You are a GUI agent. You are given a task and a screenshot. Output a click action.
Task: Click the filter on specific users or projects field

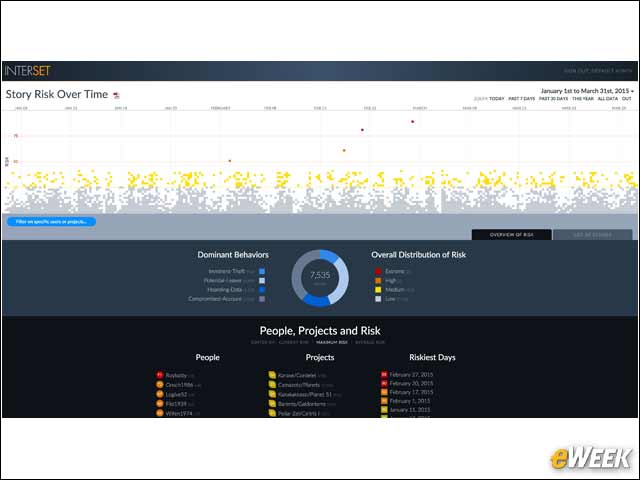pyautogui.click(x=51, y=222)
